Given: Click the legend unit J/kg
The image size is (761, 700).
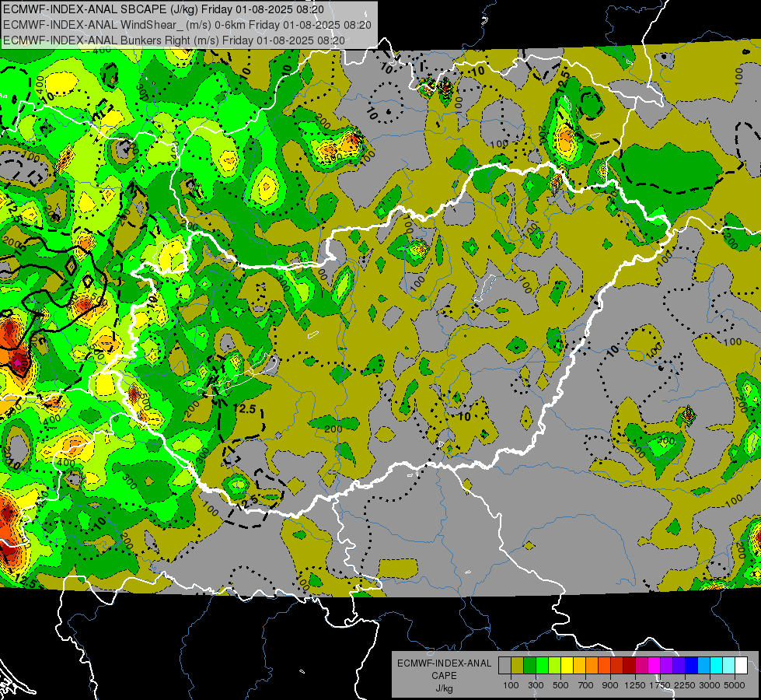Looking at the screenshot, I should coord(444,688).
